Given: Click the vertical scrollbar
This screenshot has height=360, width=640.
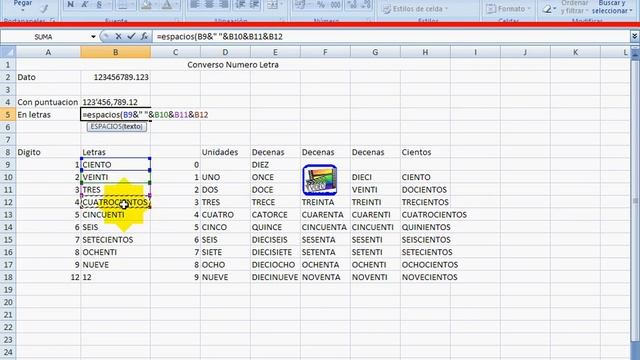Looking at the screenshot, I should (x=635, y=200).
